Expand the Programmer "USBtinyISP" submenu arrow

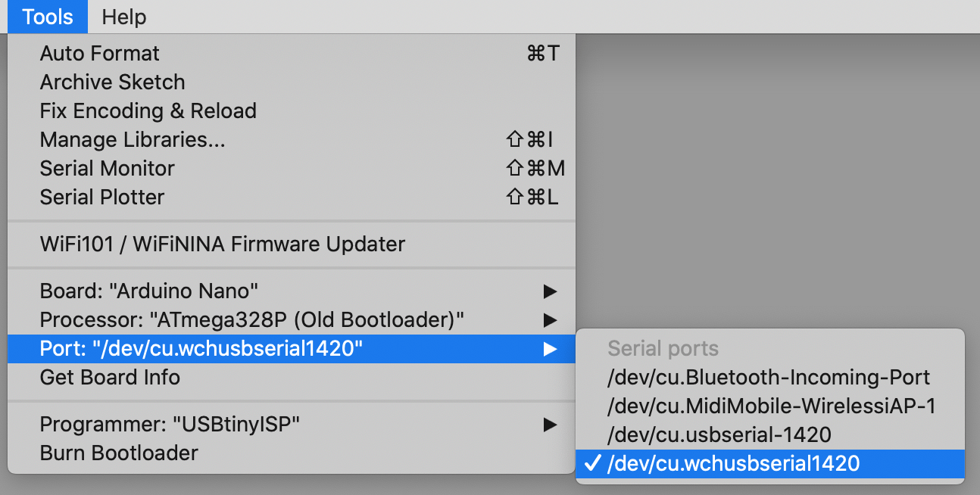coord(551,425)
